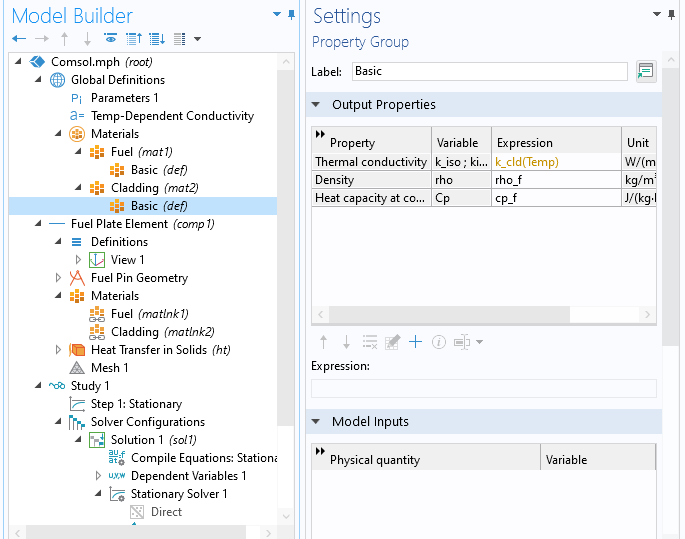Select the Mesh 1 node
685x539 pixels.
tap(111, 368)
